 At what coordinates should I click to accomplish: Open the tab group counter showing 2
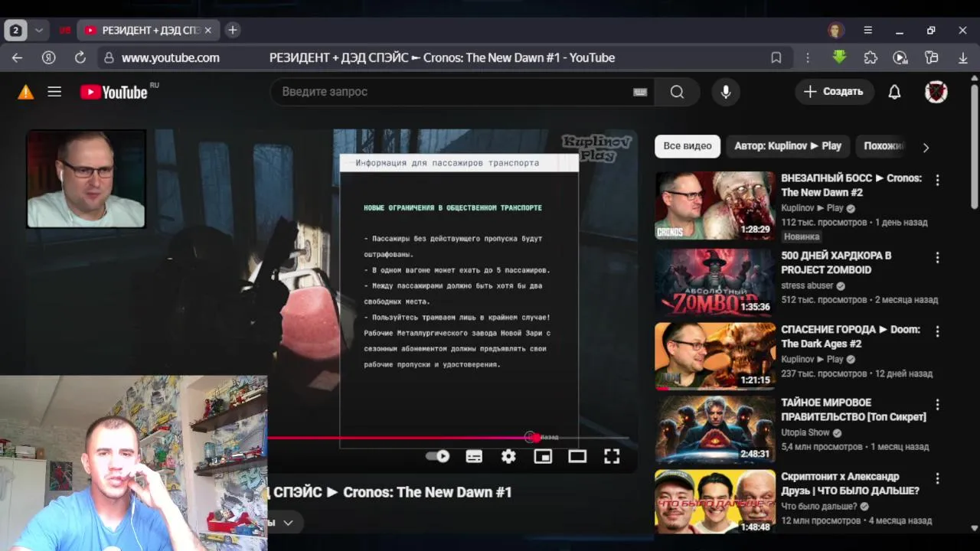click(x=15, y=31)
